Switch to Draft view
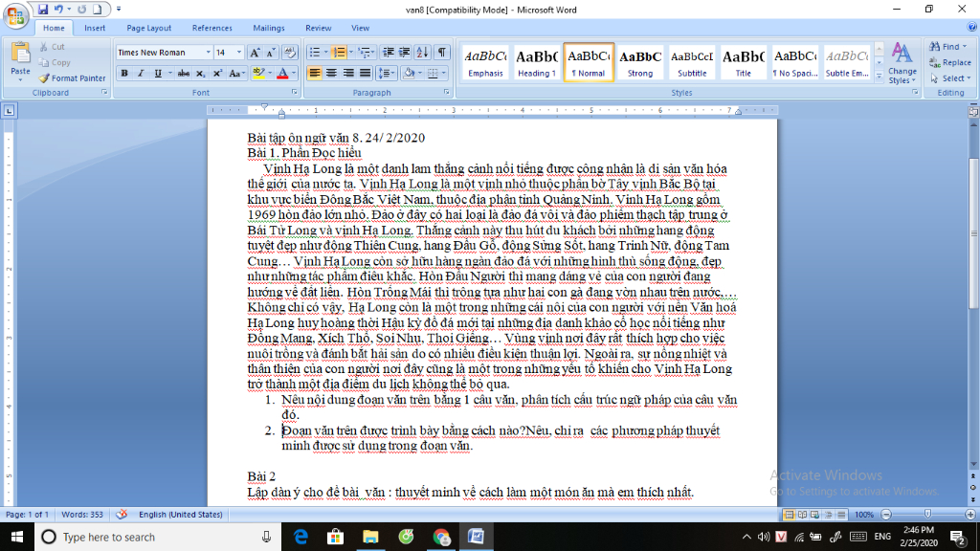Viewport: 980px width, 551px height. (x=841, y=515)
